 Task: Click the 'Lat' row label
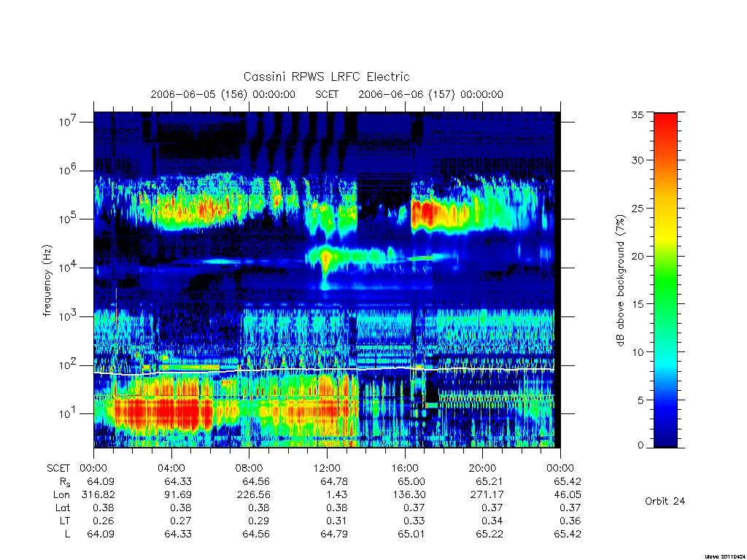coord(63,507)
